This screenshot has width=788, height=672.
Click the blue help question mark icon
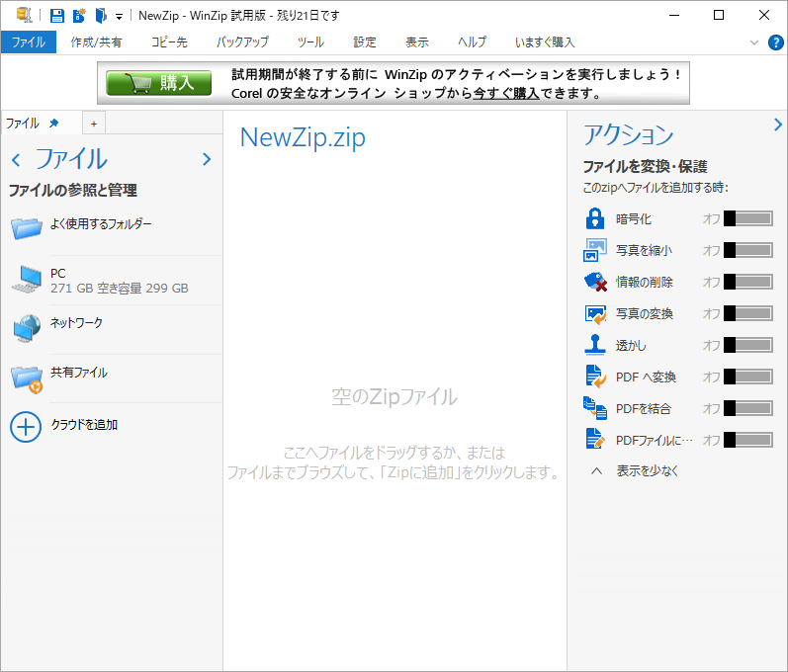[775, 42]
